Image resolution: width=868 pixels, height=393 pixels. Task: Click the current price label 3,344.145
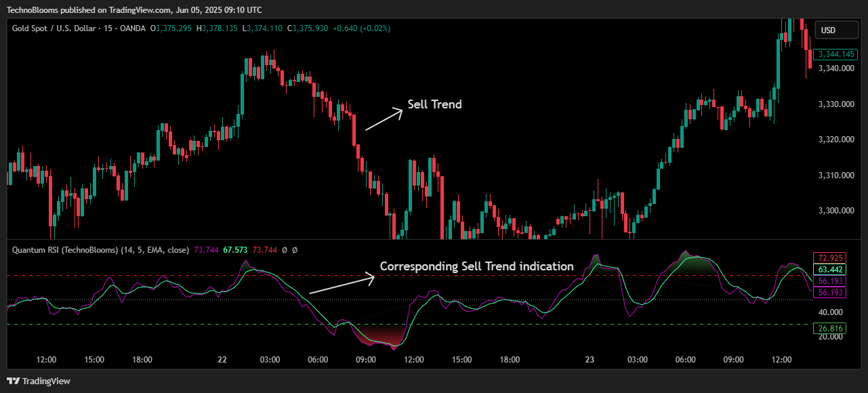point(837,54)
